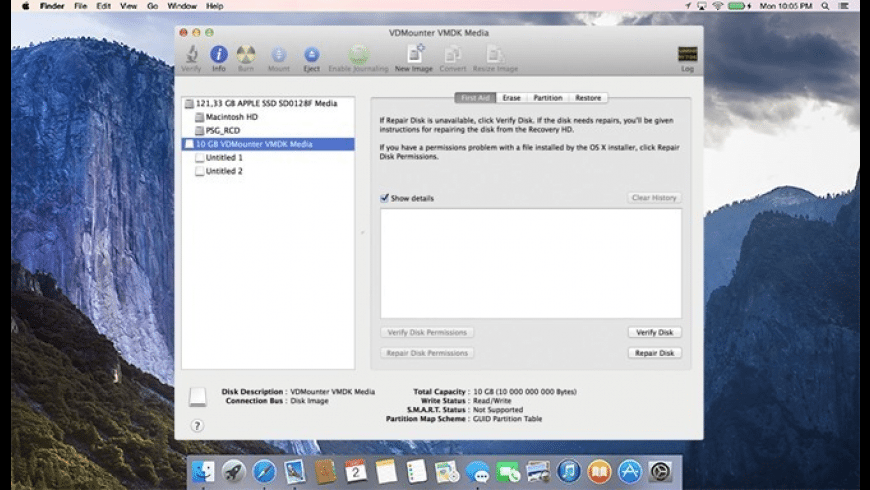Screen dimensions: 870x490
Task: Open the Help menu
Action: [x=215, y=6]
